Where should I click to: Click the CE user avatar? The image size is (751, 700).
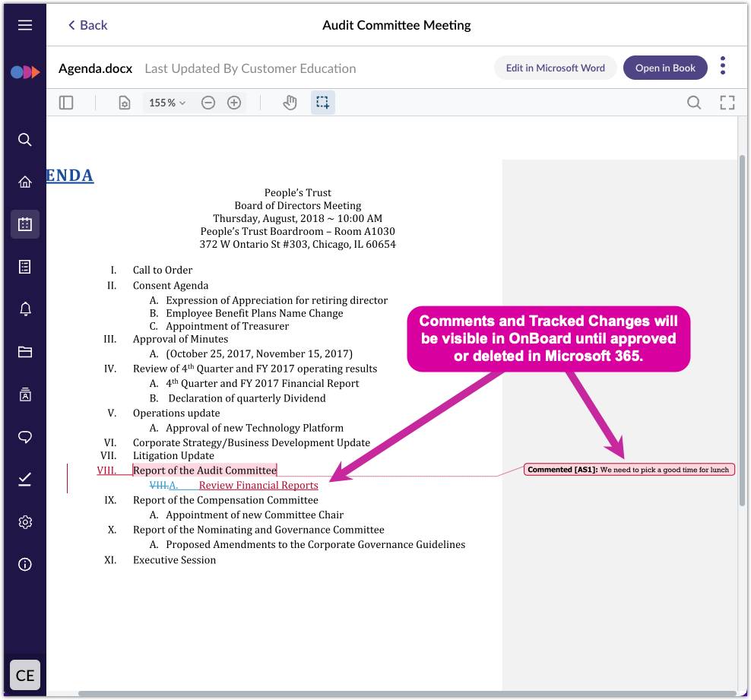[25, 675]
